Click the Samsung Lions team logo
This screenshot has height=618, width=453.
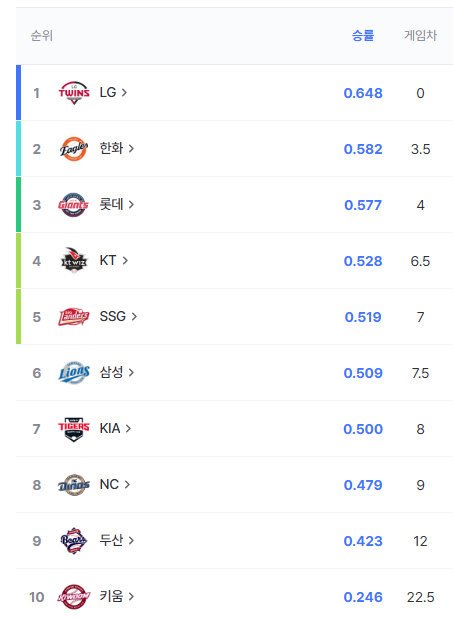(74, 372)
